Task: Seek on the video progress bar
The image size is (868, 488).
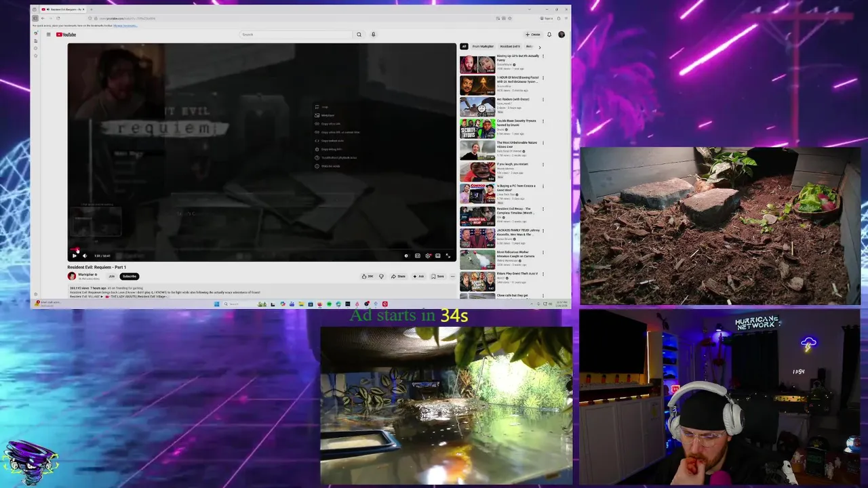Action: [262, 249]
